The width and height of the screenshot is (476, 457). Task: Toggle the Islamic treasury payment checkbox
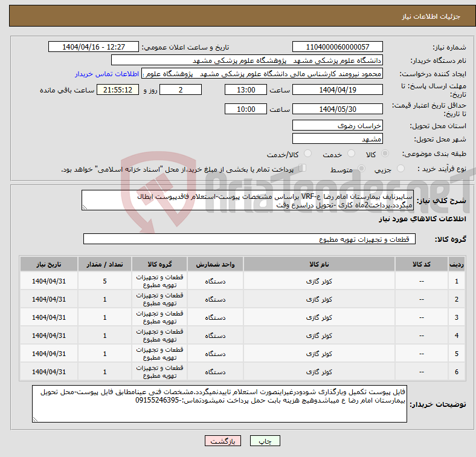303,168
